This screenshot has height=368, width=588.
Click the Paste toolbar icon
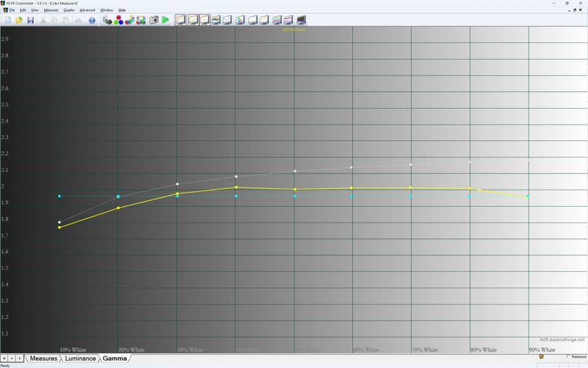point(66,20)
